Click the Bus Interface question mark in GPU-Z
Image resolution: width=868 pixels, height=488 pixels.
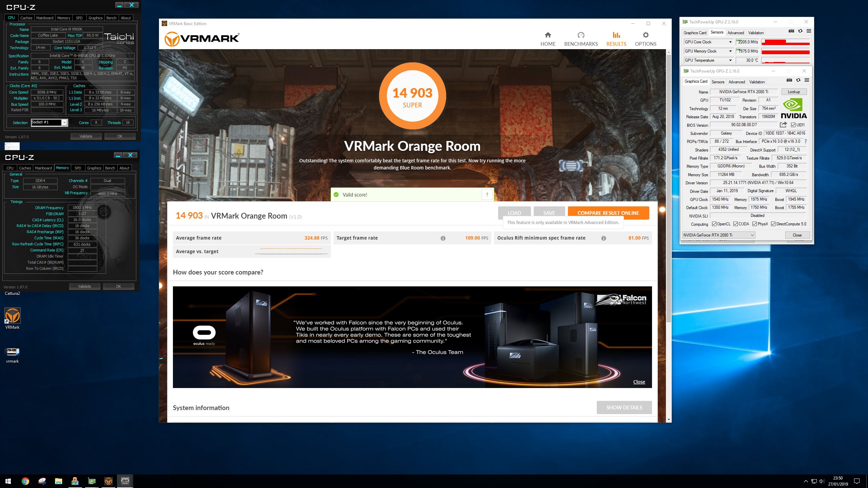click(806, 141)
